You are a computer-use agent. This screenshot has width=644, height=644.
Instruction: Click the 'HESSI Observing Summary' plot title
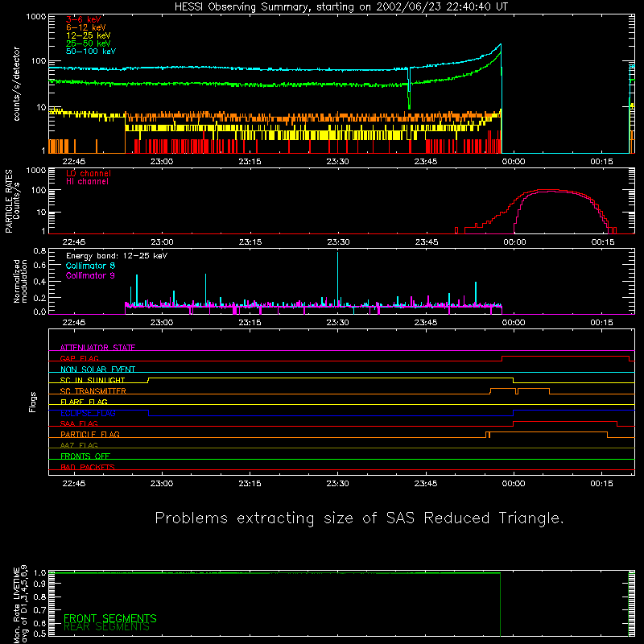341,7
